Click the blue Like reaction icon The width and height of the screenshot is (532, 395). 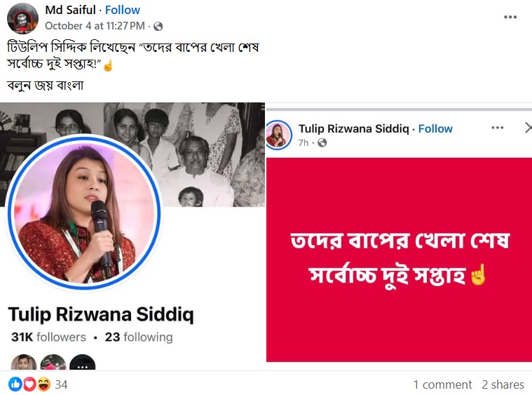point(15,384)
